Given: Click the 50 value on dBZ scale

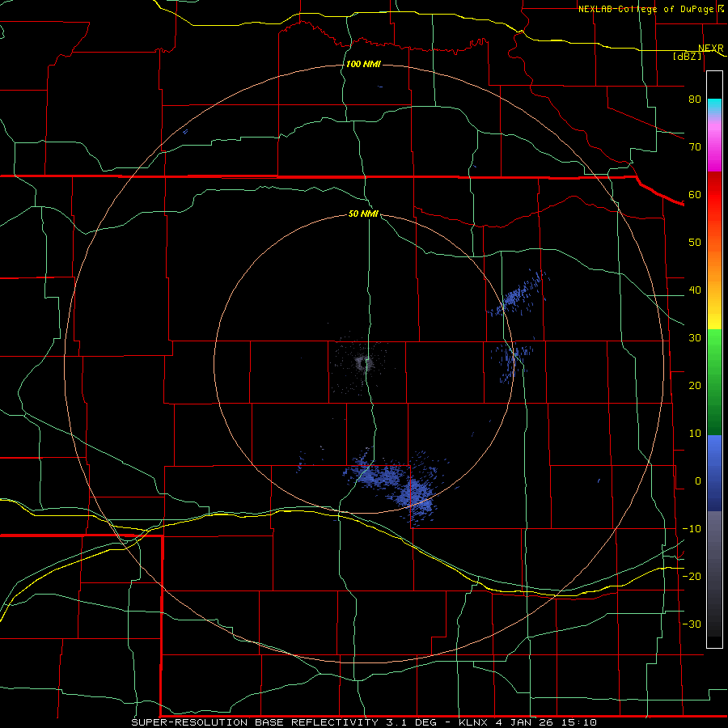Looking at the screenshot, I should pyautogui.click(x=695, y=243).
